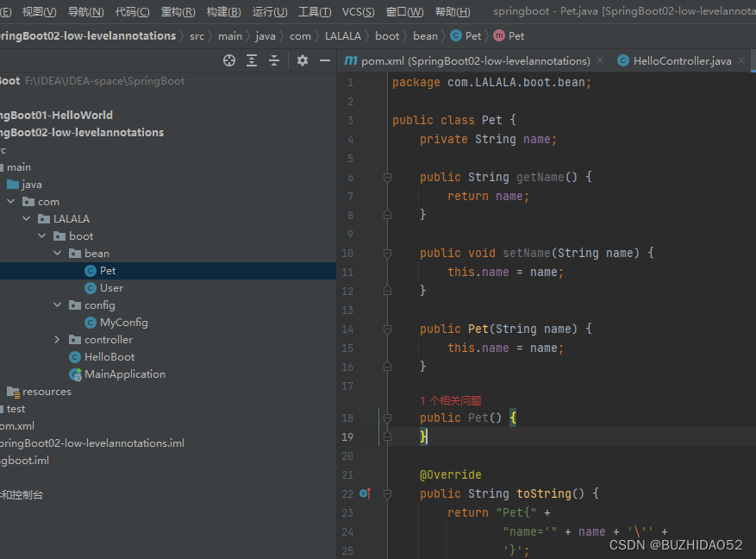Toggle fold marker at getName method line 6

[387, 178]
